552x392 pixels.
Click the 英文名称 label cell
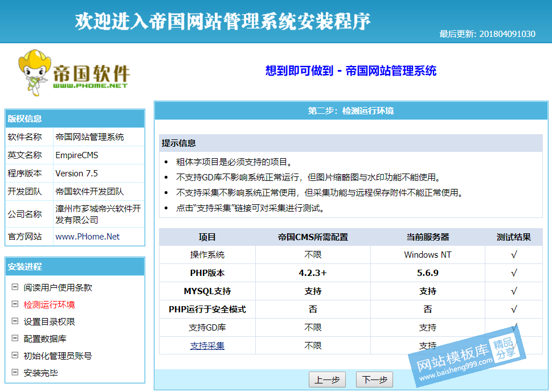coord(29,155)
